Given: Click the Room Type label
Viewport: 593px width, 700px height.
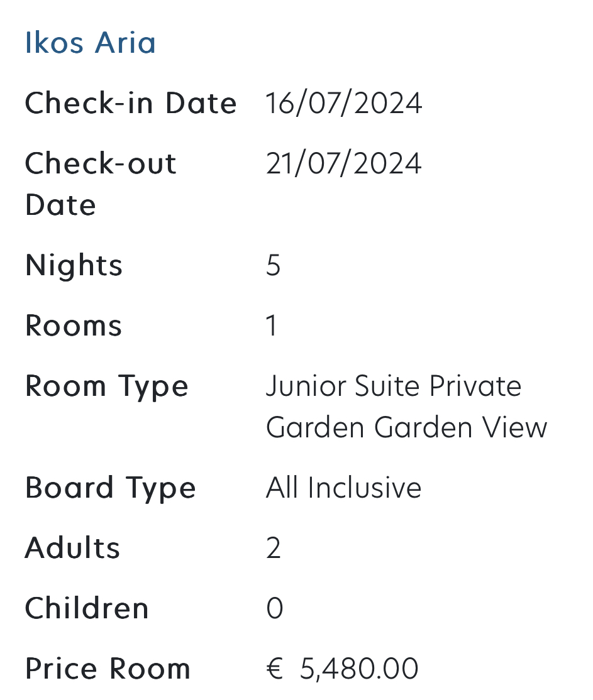Looking at the screenshot, I should 106,386.
